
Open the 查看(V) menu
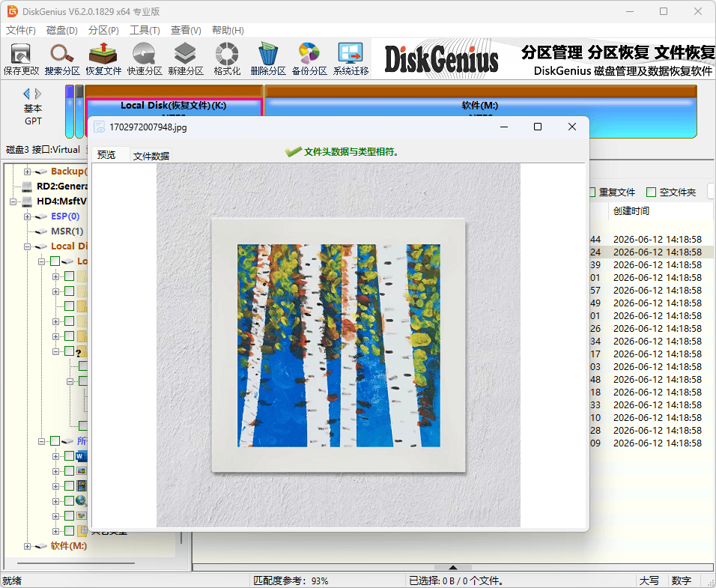[186, 30]
